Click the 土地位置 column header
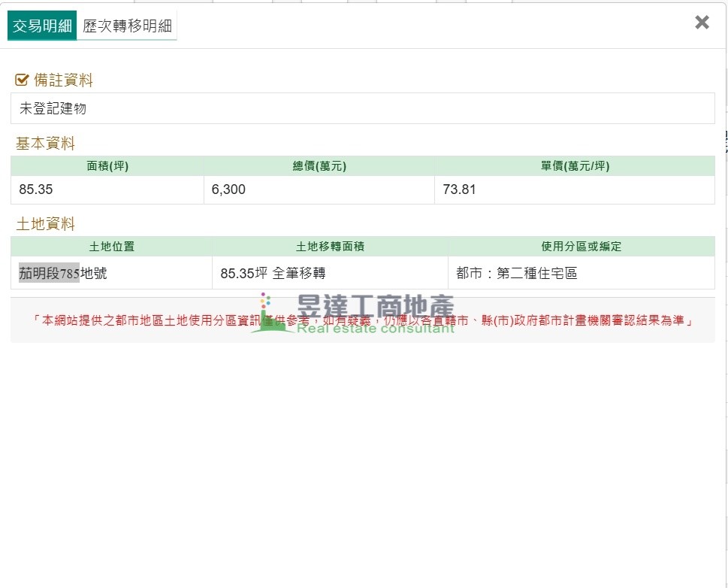 click(x=111, y=247)
